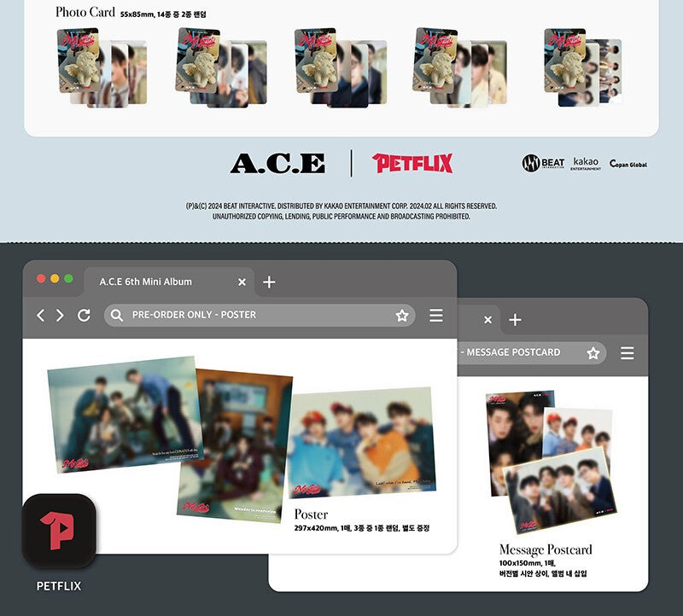Open the hamburger menu in the Poster window
The height and width of the screenshot is (616, 683).
pos(436,315)
